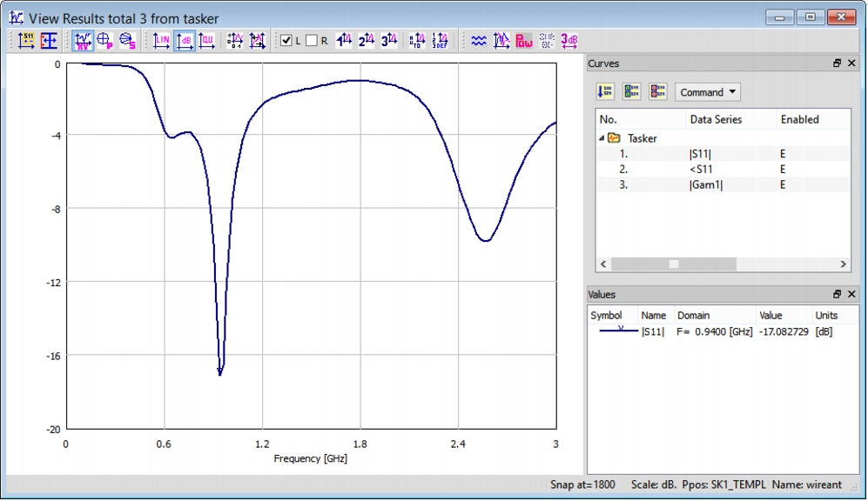Click the '123 DEF' default axis icon

pyautogui.click(x=440, y=40)
